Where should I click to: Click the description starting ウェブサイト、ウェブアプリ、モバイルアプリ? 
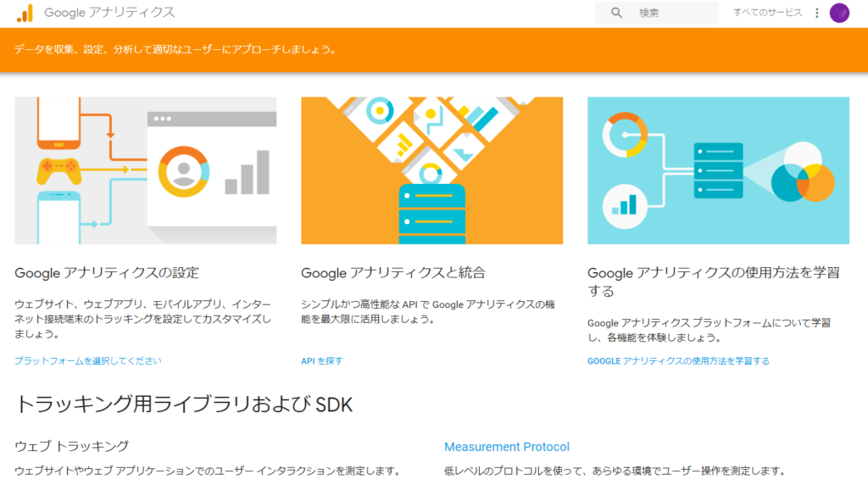pos(142,319)
